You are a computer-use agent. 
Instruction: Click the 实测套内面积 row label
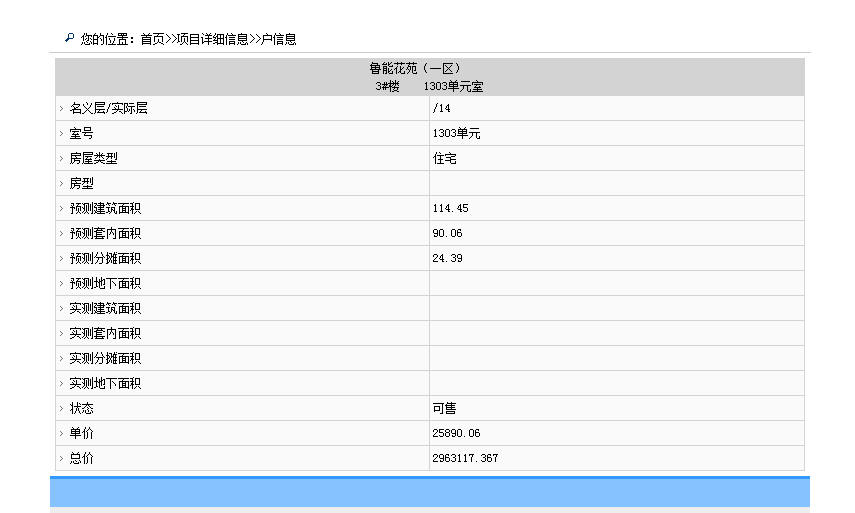point(105,333)
